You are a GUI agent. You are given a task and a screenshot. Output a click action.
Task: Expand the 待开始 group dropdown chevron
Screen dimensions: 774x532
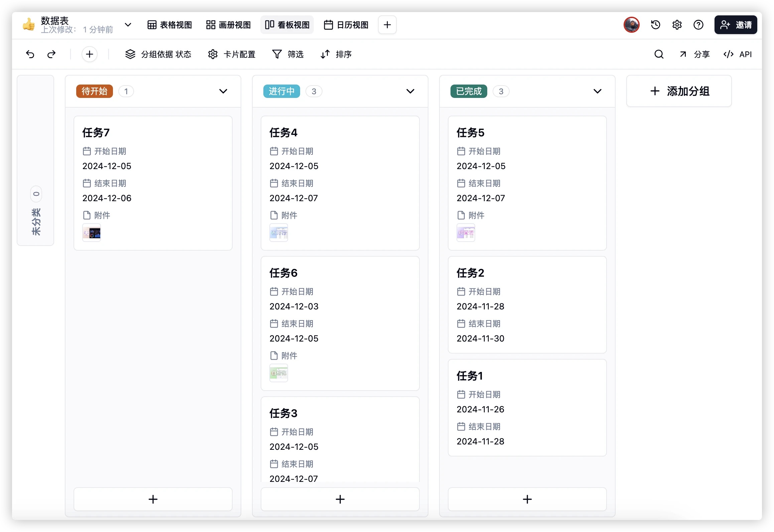click(x=223, y=91)
